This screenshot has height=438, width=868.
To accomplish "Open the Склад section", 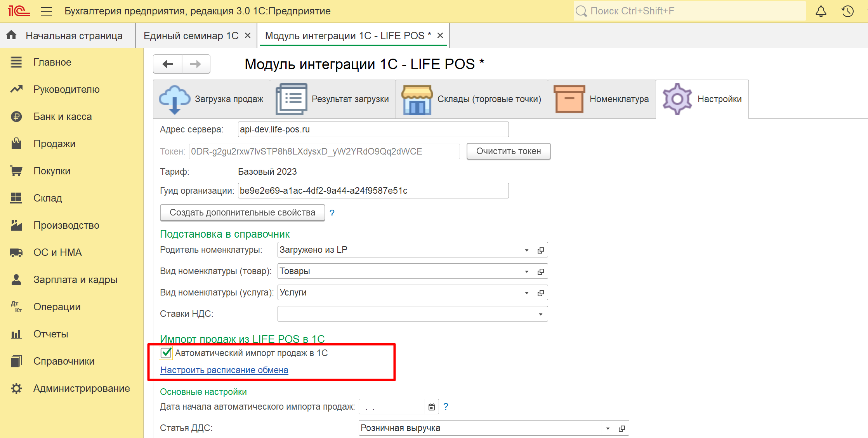I will pyautogui.click(x=71, y=198).
